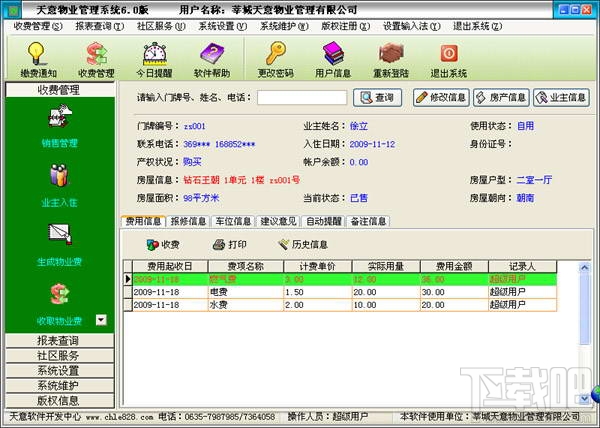Switch to the 车位信息 tab

tap(233, 221)
